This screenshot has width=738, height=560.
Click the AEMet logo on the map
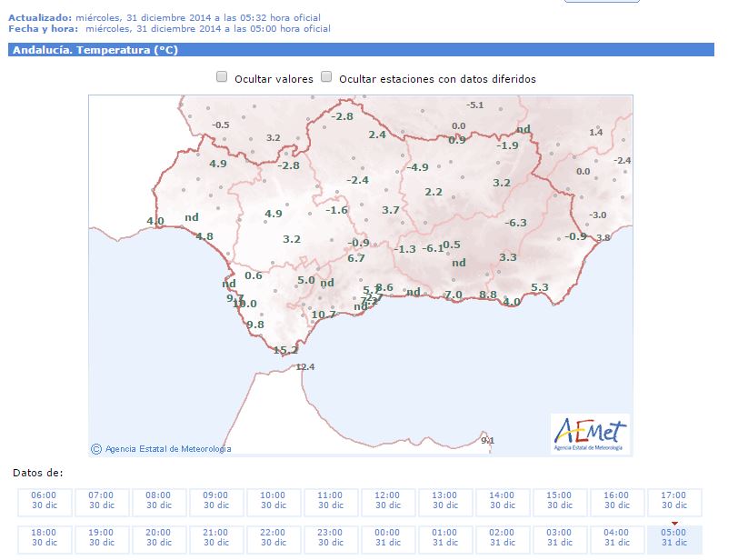(x=590, y=433)
